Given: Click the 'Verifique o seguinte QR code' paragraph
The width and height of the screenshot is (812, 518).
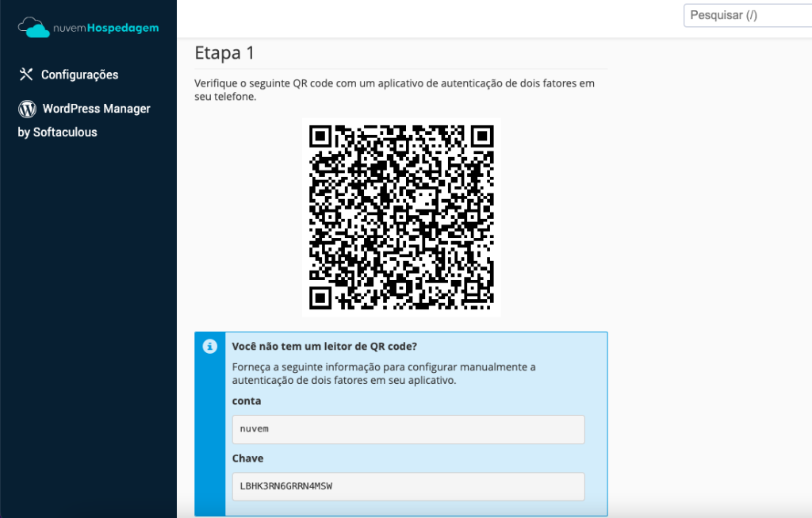Looking at the screenshot, I should click(x=395, y=90).
